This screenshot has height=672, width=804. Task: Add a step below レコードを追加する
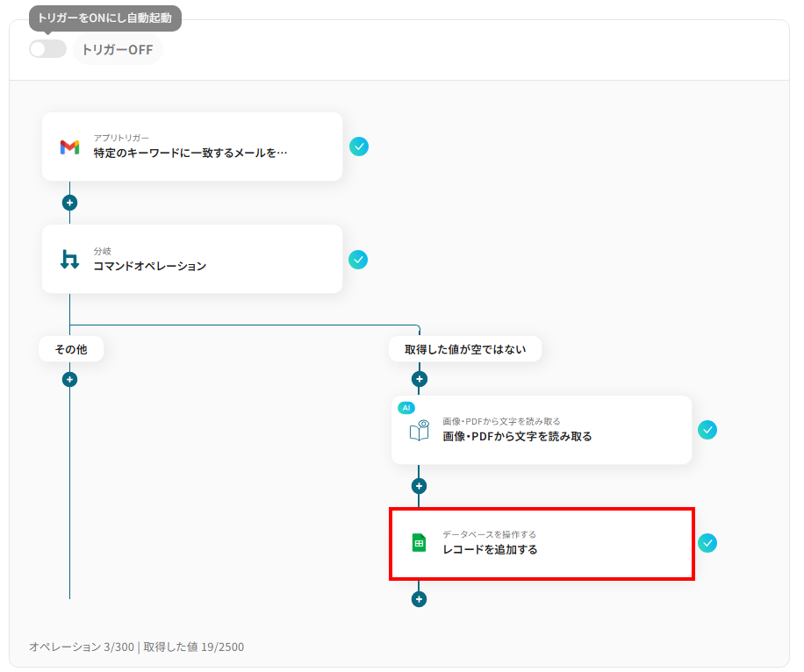[x=419, y=598]
